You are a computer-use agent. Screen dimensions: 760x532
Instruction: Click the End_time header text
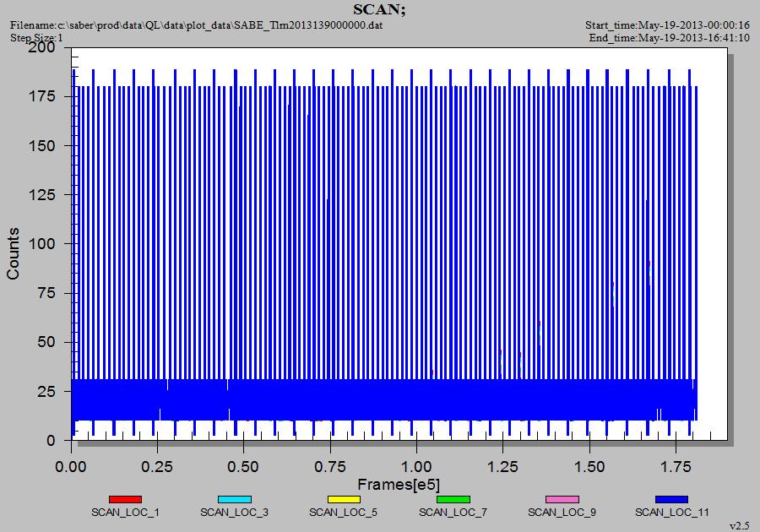670,38
